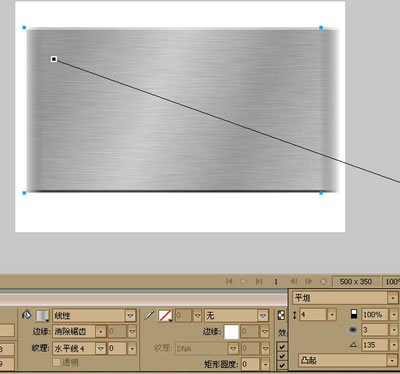
Task: Open the 100% zoom level menu
Action: click(392, 282)
